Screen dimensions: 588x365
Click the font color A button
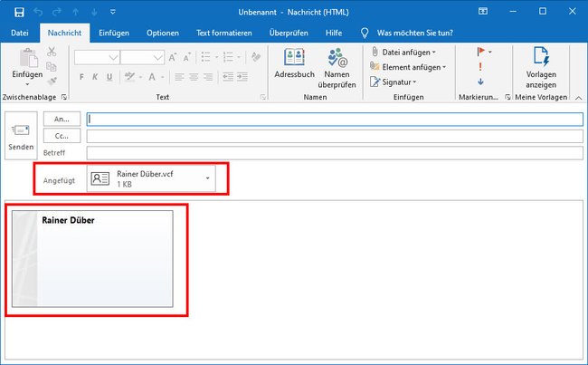coord(152,77)
